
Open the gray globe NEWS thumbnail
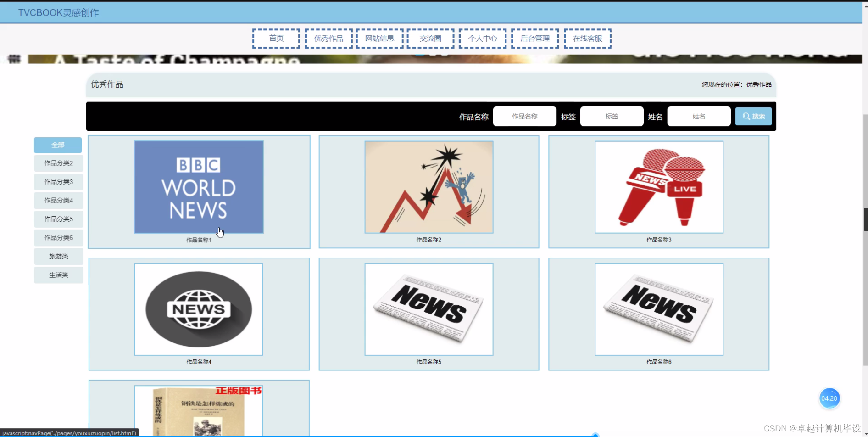[x=199, y=309]
